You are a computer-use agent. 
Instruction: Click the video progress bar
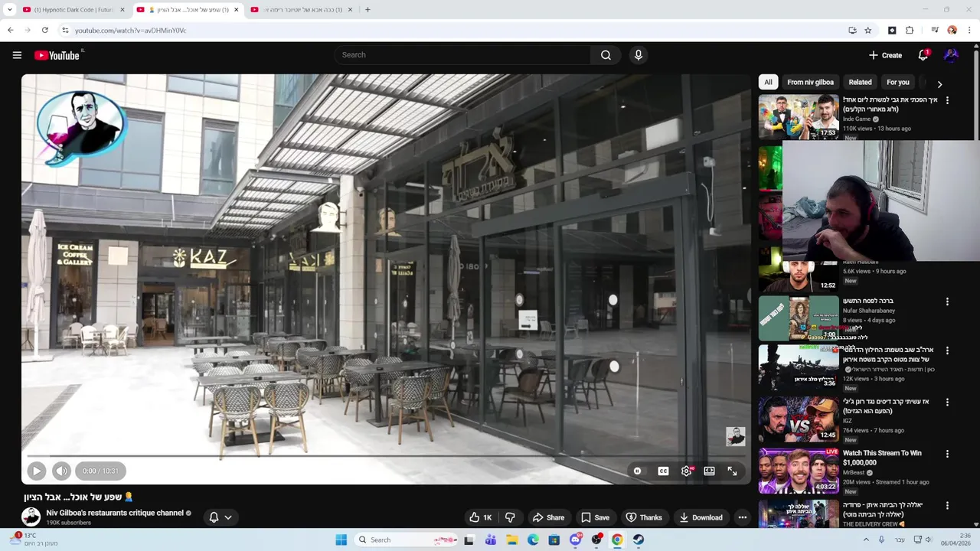coord(386,457)
